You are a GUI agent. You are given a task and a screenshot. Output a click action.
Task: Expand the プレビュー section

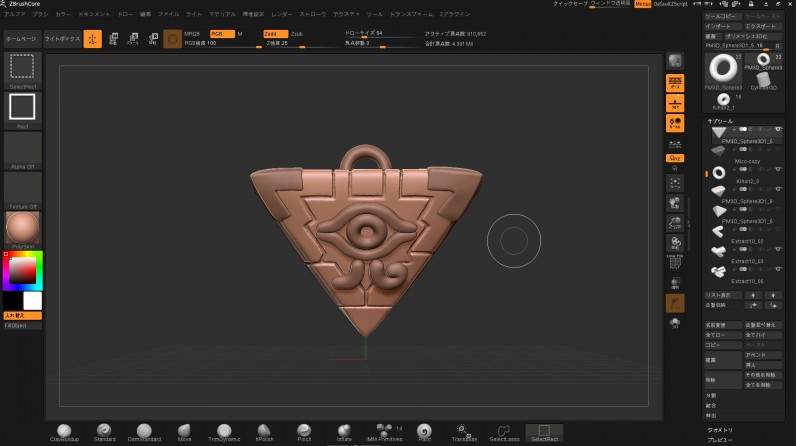pos(720,439)
